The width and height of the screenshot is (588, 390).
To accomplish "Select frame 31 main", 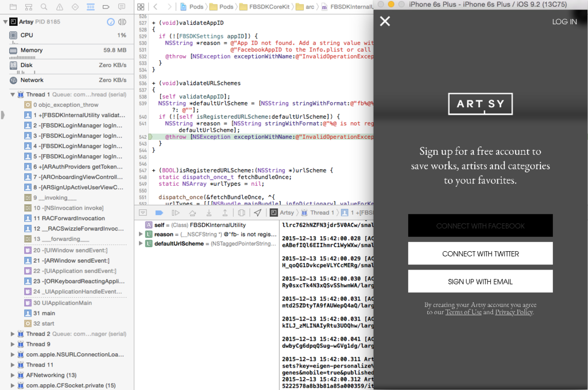I will [x=40, y=313].
